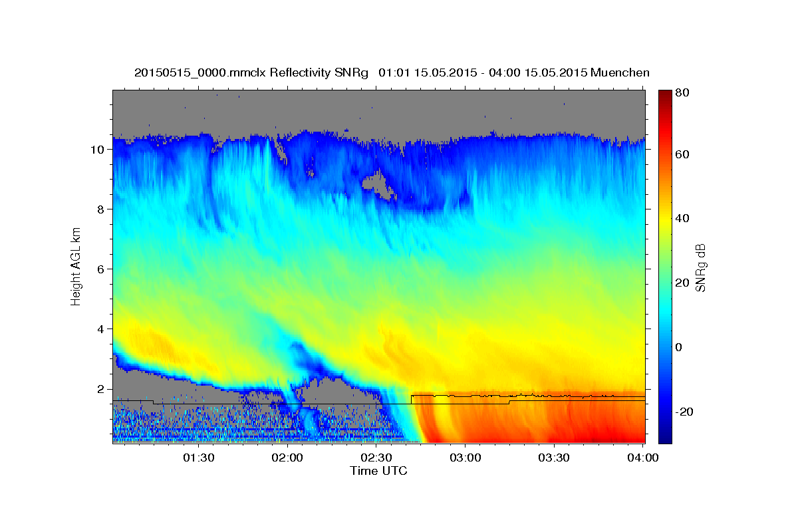Click the 'SNRg dB' colorbar label
The image size is (798, 532).
(700, 267)
